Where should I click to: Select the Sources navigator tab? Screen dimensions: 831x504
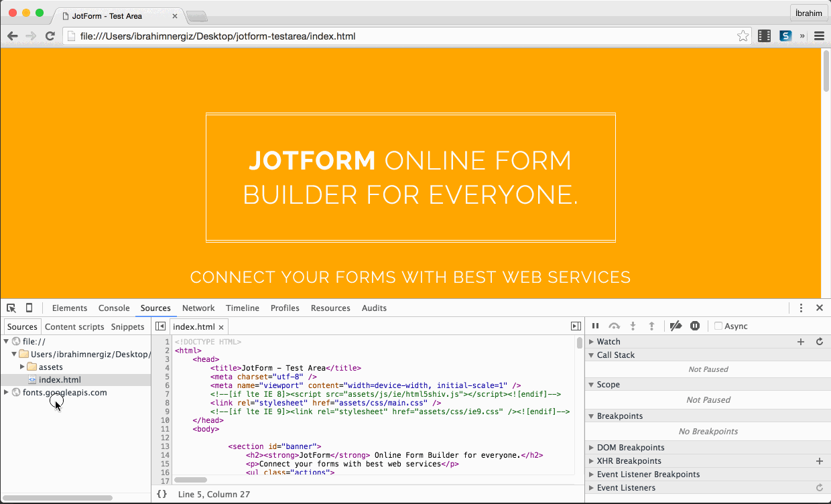coord(22,327)
